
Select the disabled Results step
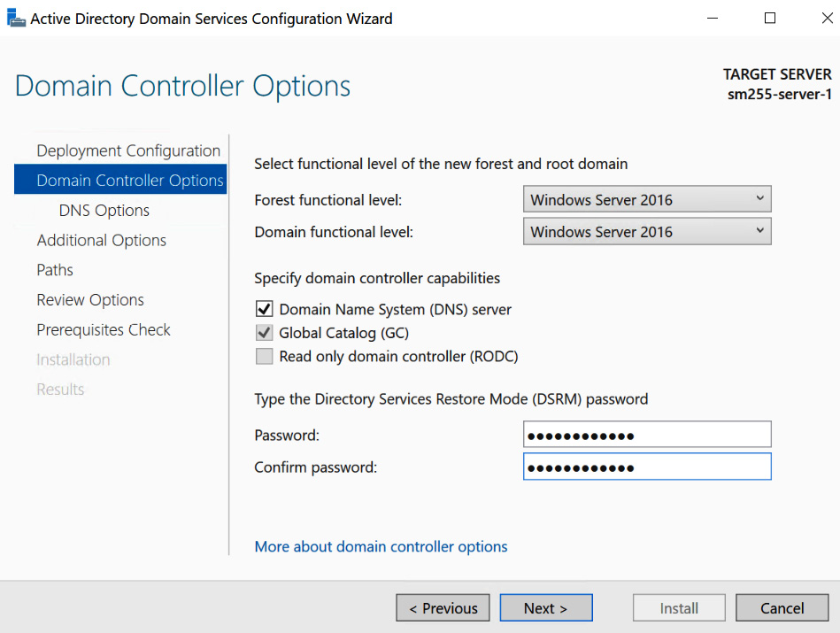pos(60,390)
